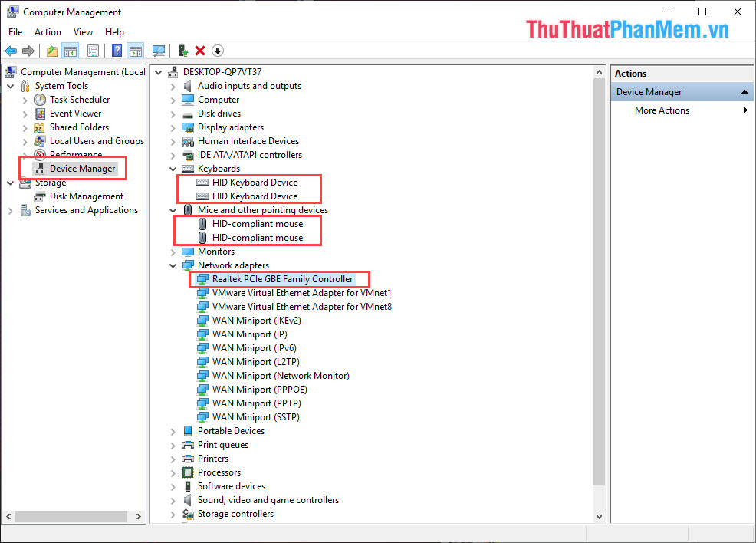756x543 pixels.
Task: Click the Disable device down-arrow icon
Action: coord(217,51)
